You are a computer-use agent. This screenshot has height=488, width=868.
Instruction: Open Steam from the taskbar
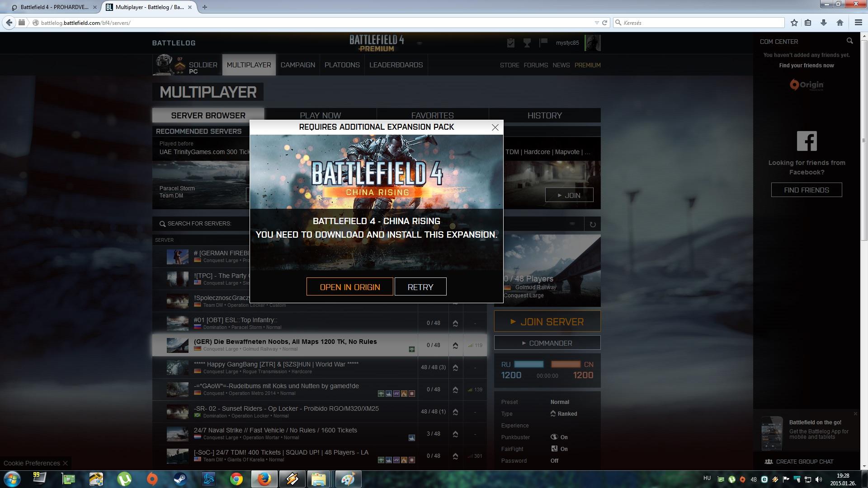(x=180, y=479)
